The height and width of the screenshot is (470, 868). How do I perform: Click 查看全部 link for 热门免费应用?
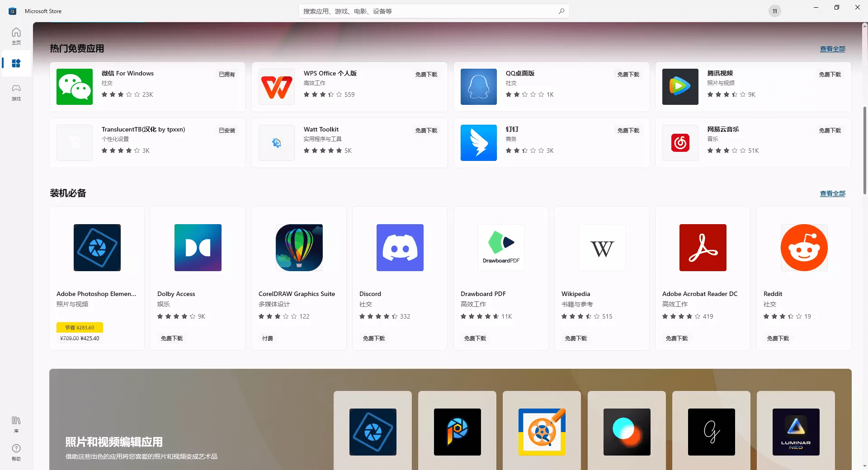click(x=833, y=49)
